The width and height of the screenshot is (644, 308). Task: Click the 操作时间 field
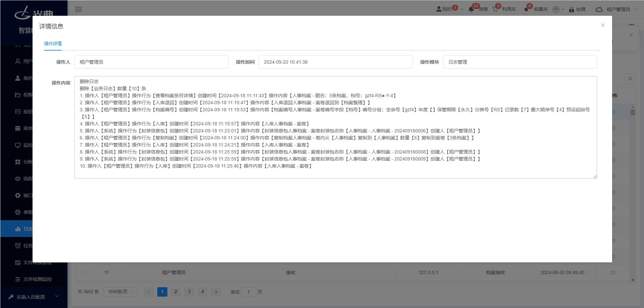pos(335,62)
